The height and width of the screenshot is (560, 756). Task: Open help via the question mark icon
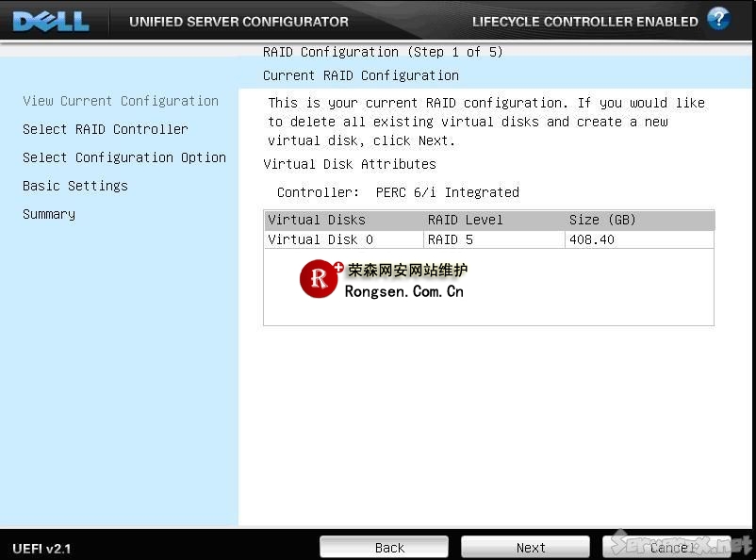pos(718,19)
